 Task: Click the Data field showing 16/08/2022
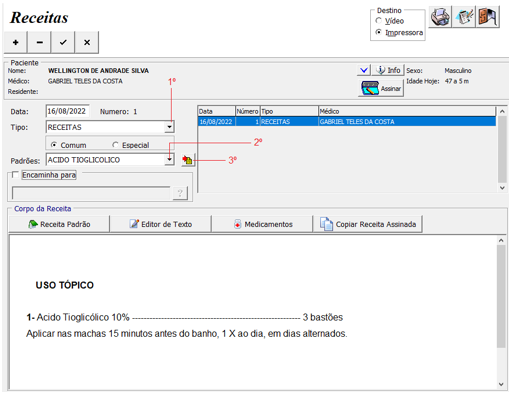(x=67, y=111)
